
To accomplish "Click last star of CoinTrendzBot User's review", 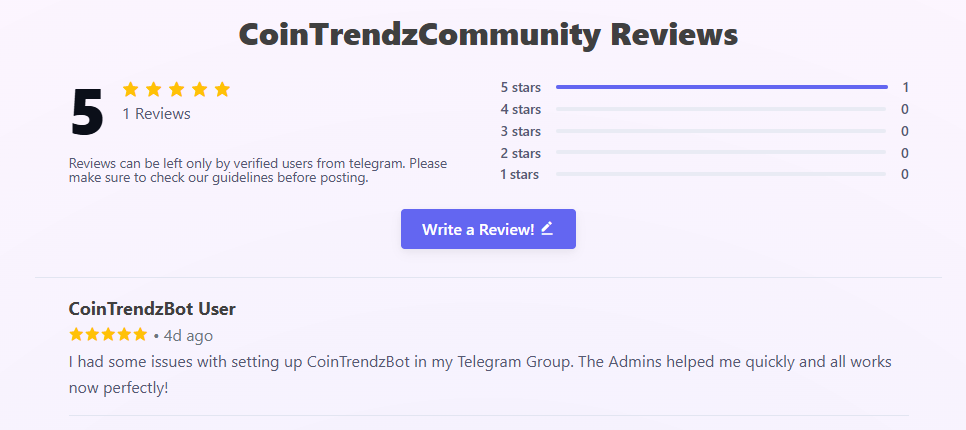I will [140, 334].
